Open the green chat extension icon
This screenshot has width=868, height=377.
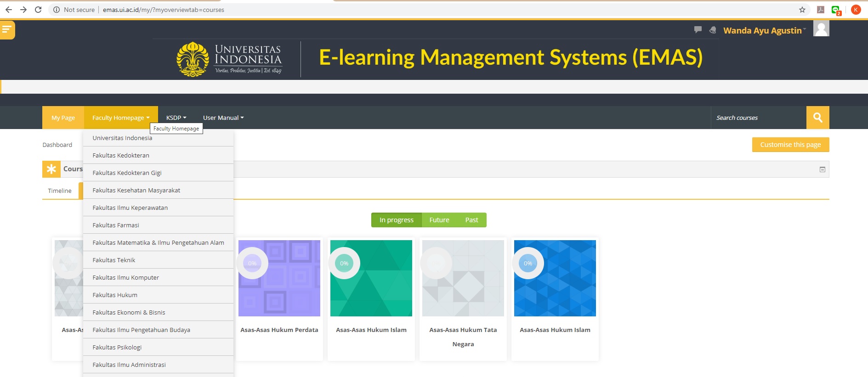[836, 10]
